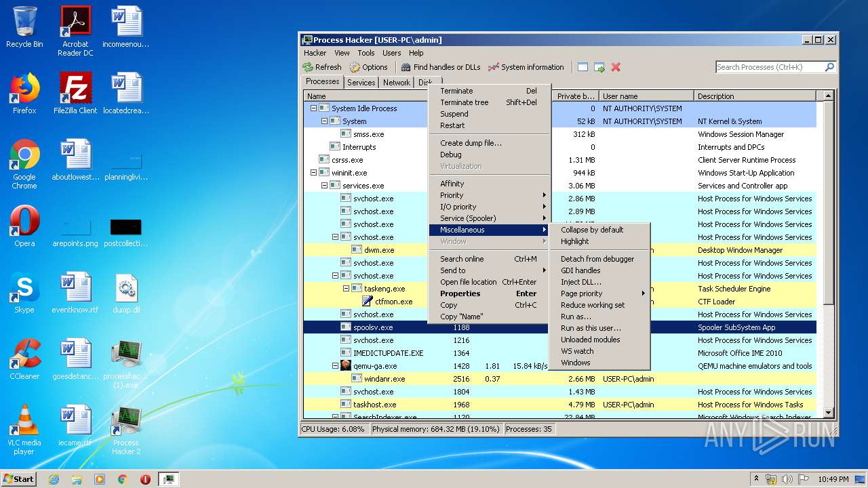Image resolution: width=868 pixels, height=488 pixels.
Task: Click the red X terminate toolbar icon
Action: [x=616, y=67]
